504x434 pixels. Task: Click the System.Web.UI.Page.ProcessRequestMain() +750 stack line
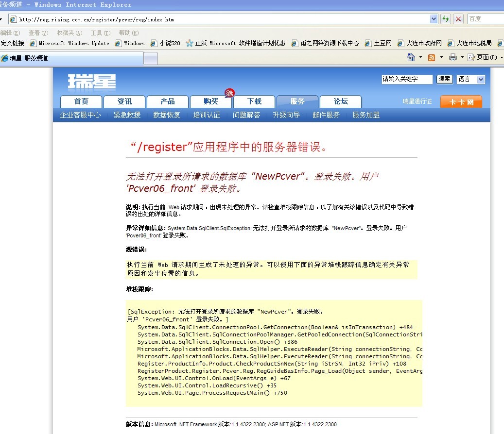pos(212,393)
